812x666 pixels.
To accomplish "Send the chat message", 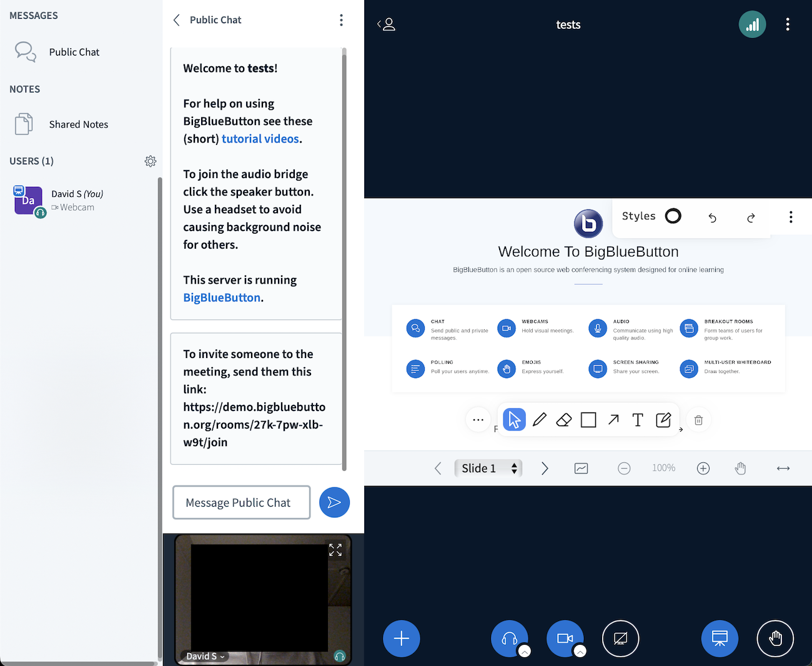I will pyautogui.click(x=334, y=502).
